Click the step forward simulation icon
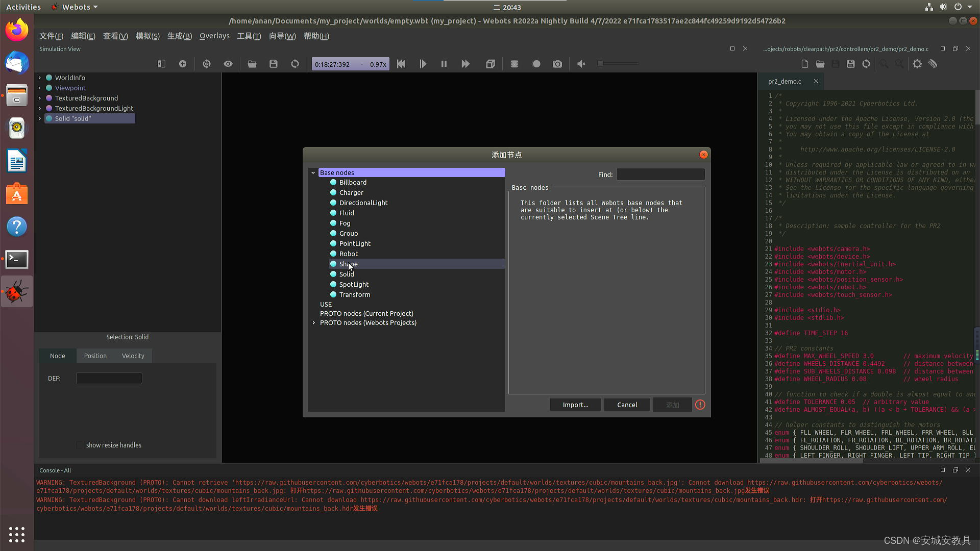The height and width of the screenshot is (551, 980). (x=422, y=63)
